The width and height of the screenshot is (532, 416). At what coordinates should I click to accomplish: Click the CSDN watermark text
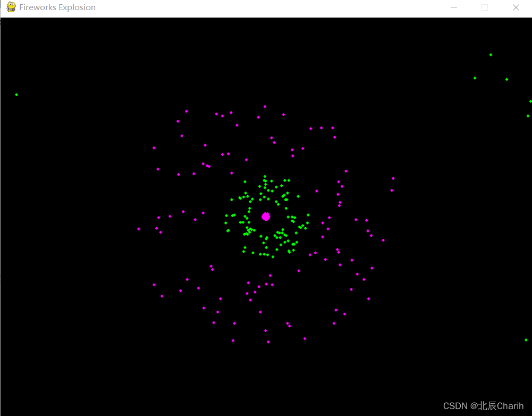(x=455, y=405)
